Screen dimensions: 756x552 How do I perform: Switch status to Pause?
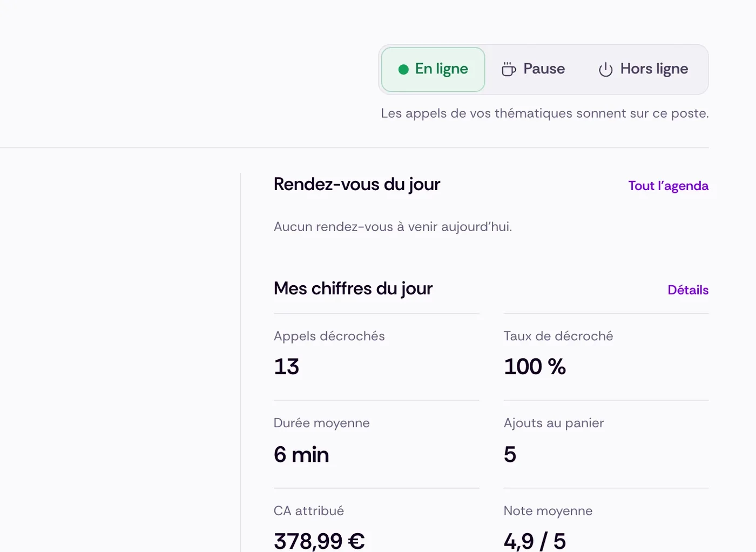point(533,69)
